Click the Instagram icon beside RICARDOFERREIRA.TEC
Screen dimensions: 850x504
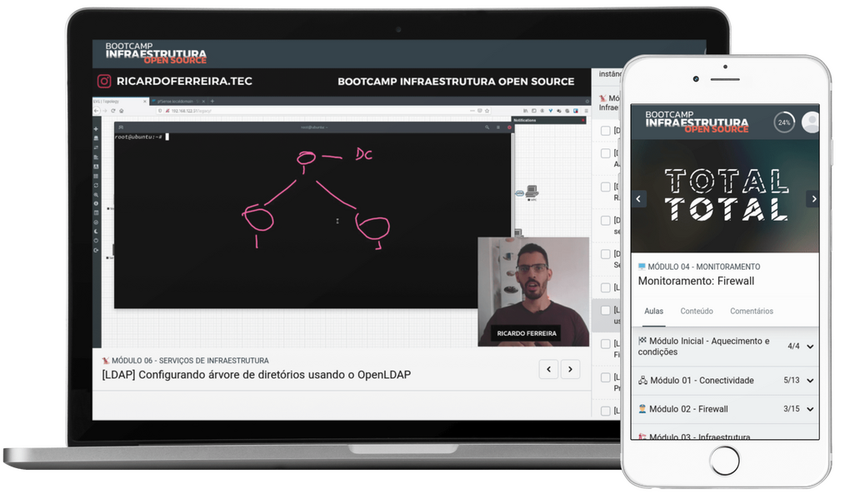click(104, 82)
